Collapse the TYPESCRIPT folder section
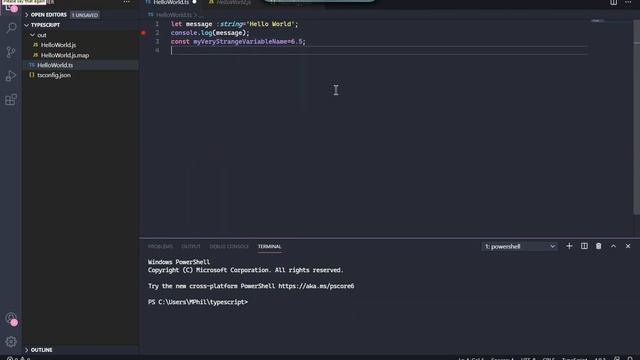 pyautogui.click(x=45, y=25)
